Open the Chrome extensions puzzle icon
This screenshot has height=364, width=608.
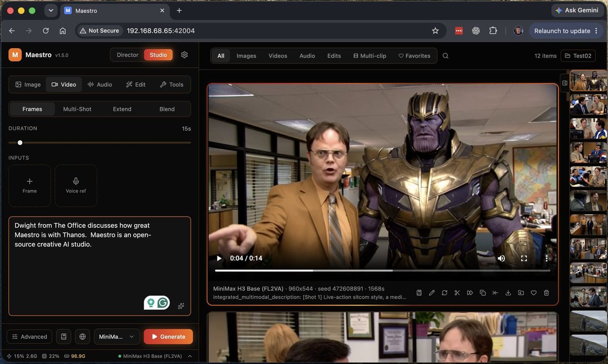493,30
